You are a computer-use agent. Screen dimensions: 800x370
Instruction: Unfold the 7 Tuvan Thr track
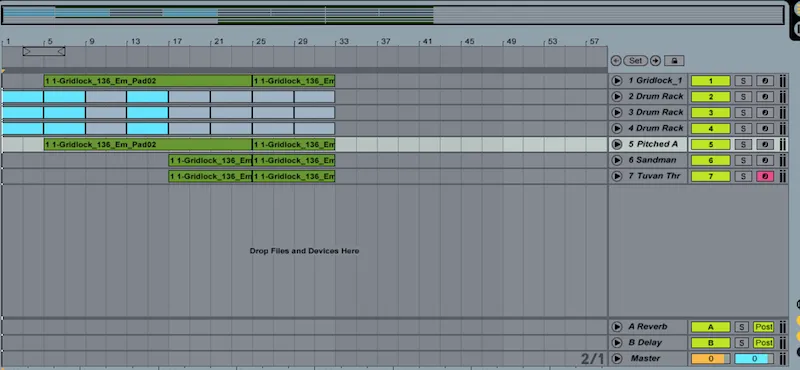617,176
